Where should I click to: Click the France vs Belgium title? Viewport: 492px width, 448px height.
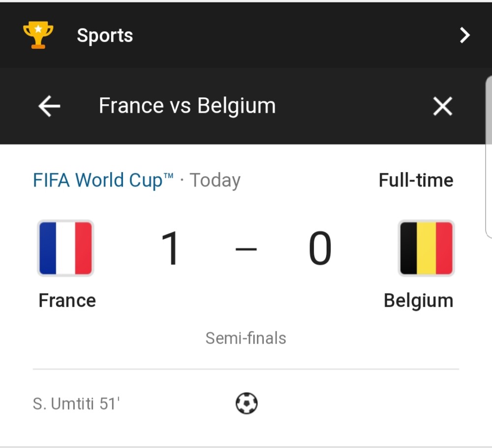tap(187, 106)
